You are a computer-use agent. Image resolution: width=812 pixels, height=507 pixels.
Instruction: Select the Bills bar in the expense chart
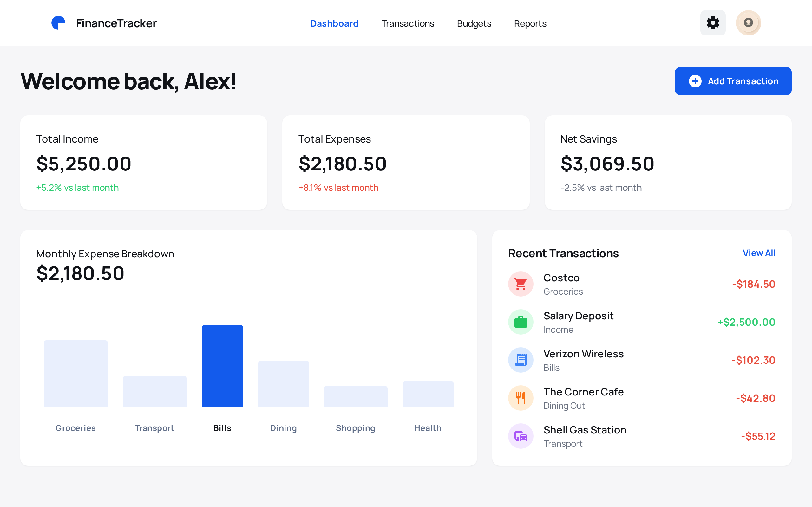(x=222, y=365)
